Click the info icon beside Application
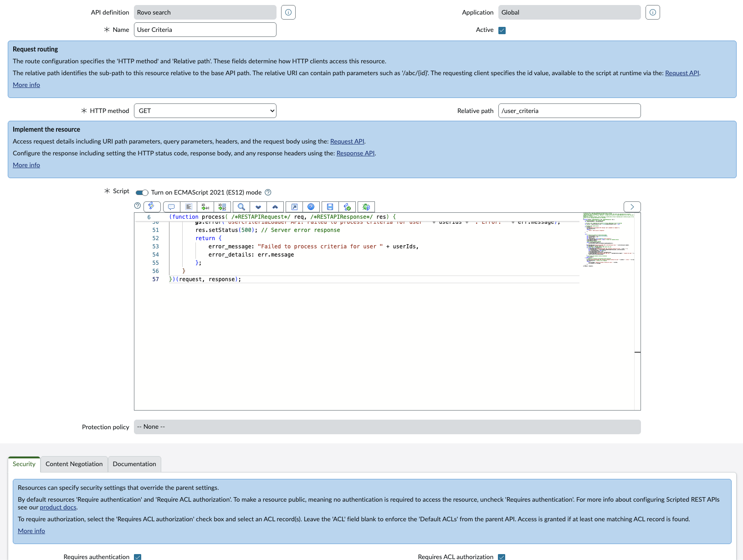743x560 pixels. pos(653,12)
